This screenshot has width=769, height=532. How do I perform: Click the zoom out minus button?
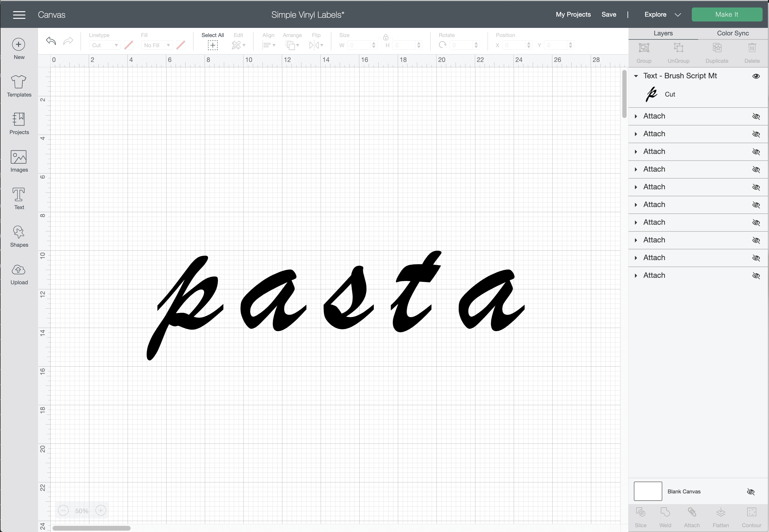click(x=63, y=510)
